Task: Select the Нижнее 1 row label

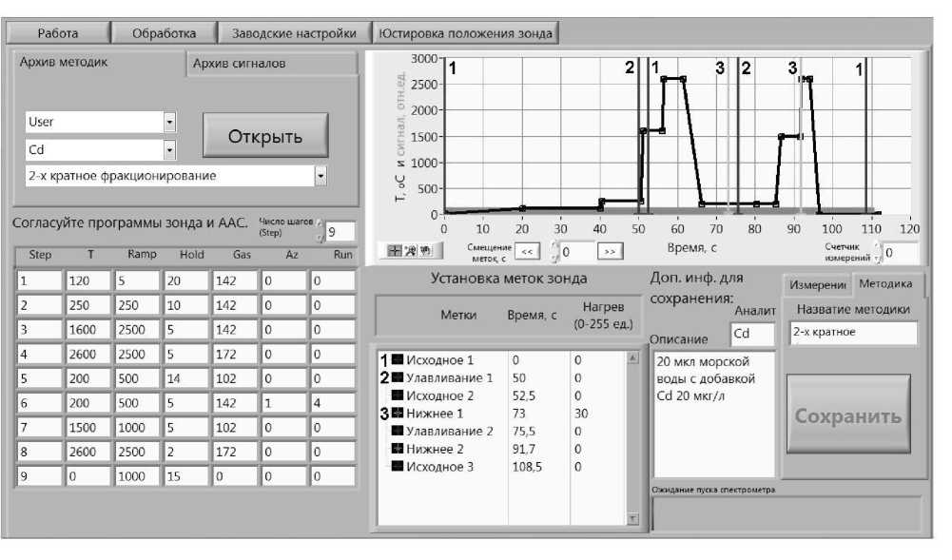Action: (434, 414)
